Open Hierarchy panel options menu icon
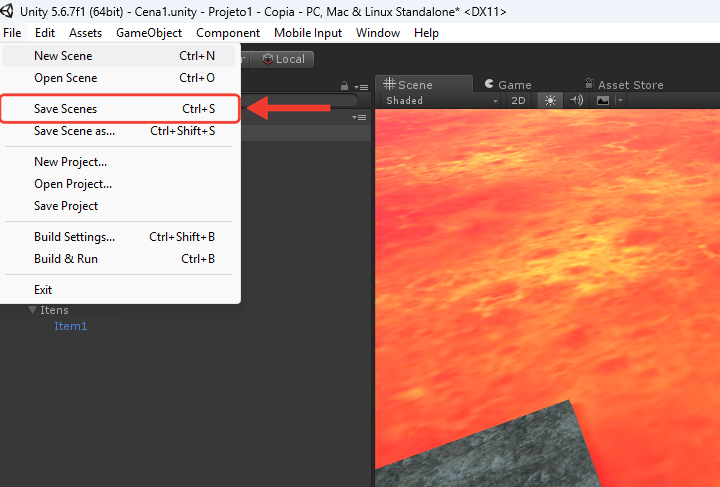 point(361,87)
